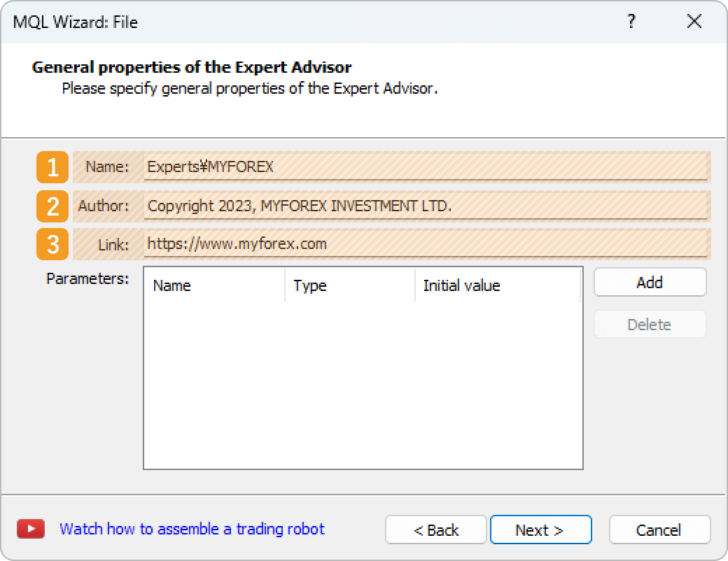Image resolution: width=728 pixels, height=561 pixels.
Task: Click the orange badge numbered 3
Action: (52, 244)
